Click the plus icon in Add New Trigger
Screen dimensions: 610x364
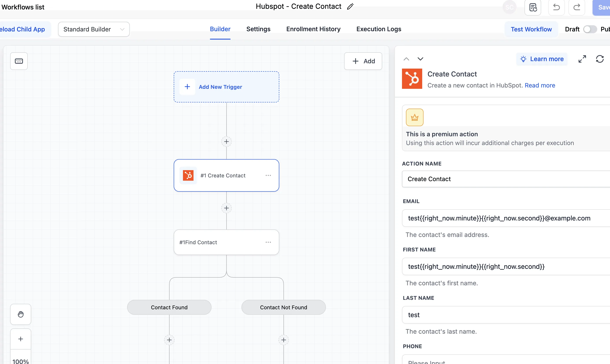point(187,87)
